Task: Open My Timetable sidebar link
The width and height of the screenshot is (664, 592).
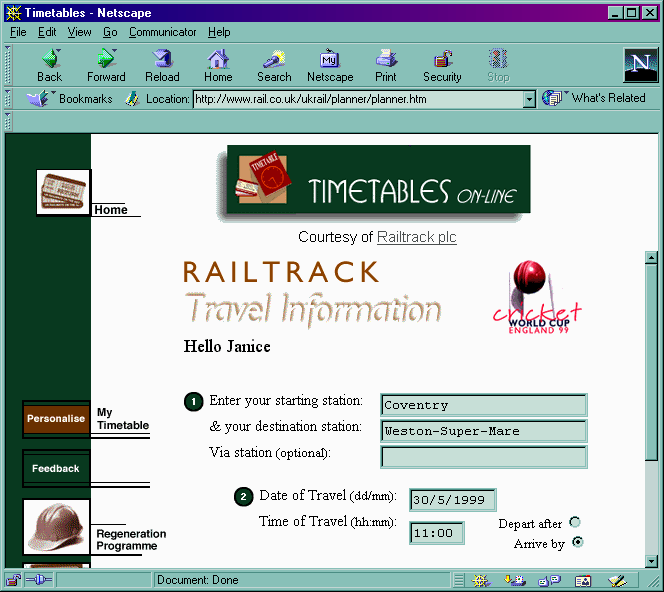Action: [x=123, y=419]
